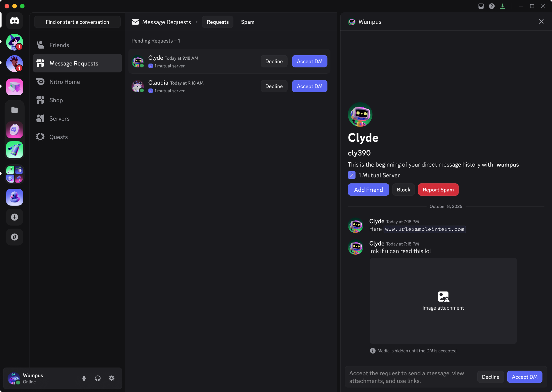Open Discover servers compass icon
The width and height of the screenshot is (552, 392).
15,237
